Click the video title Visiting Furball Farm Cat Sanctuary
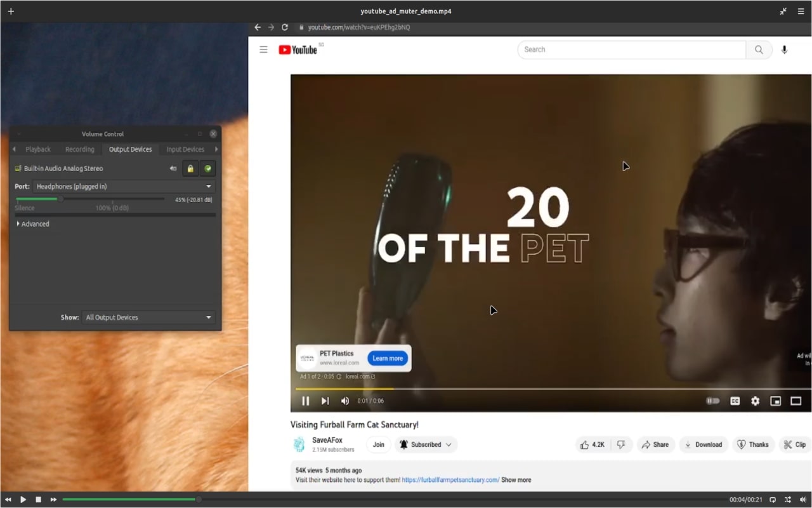Screen dimensions: 812x508 pyautogui.click(x=355, y=425)
